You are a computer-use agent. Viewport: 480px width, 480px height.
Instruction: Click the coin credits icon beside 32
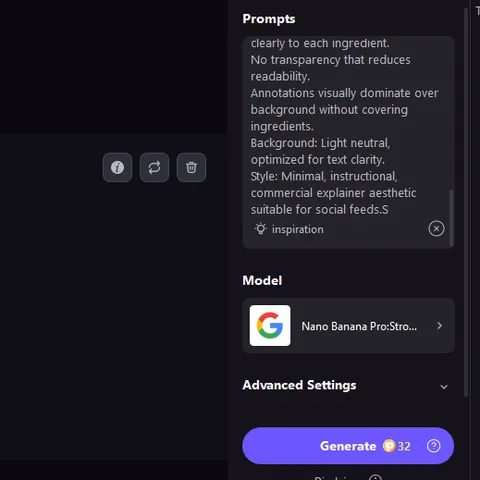pos(389,446)
